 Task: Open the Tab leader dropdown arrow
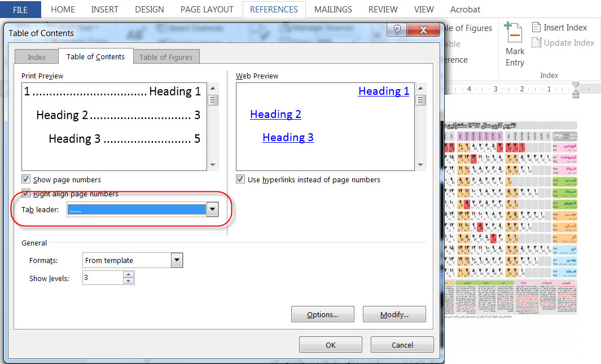[x=212, y=210]
